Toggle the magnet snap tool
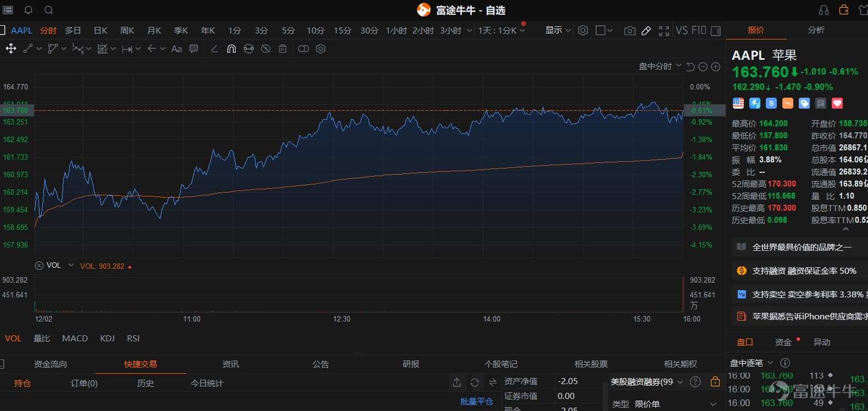The width and height of the screenshot is (868, 411). pyautogui.click(x=231, y=49)
